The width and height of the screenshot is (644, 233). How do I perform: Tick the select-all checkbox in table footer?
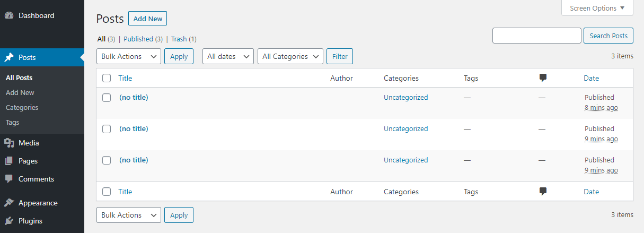tap(107, 192)
